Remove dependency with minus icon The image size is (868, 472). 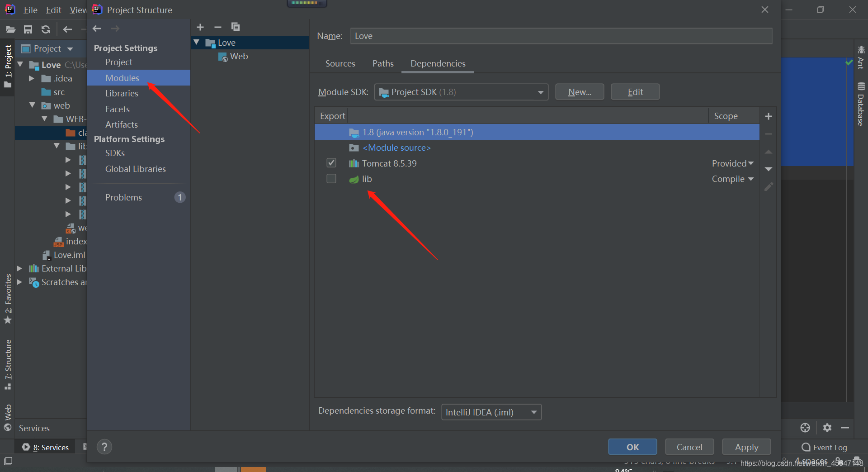[x=768, y=134]
